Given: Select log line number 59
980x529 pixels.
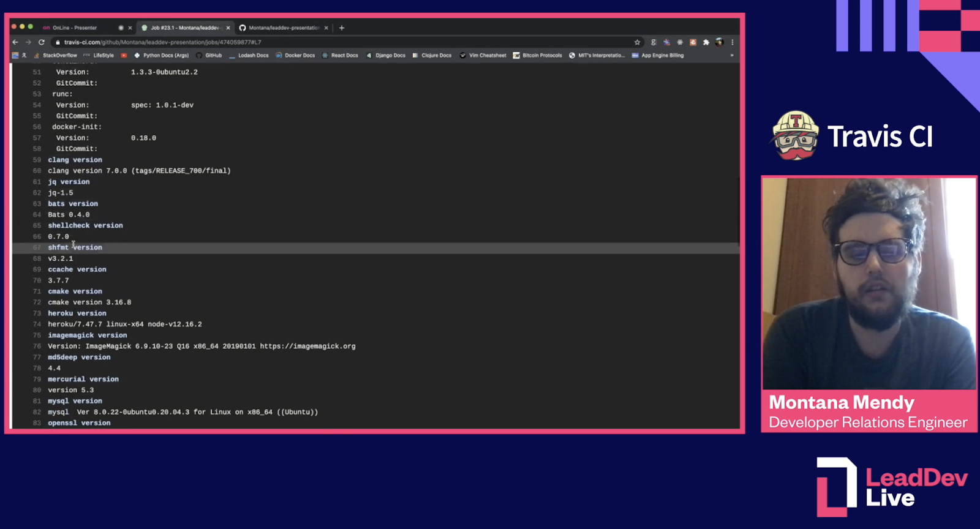Looking at the screenshot, I should coord(37,160).
